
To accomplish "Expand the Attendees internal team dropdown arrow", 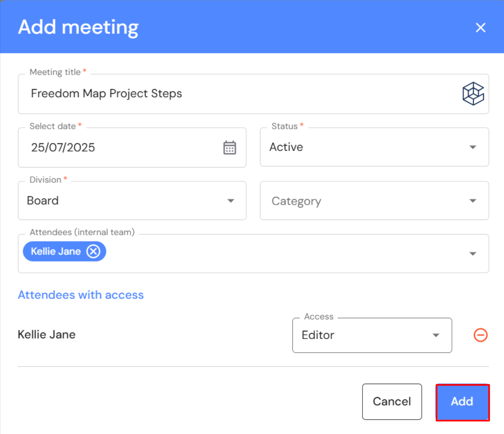I will pos(473,253).
